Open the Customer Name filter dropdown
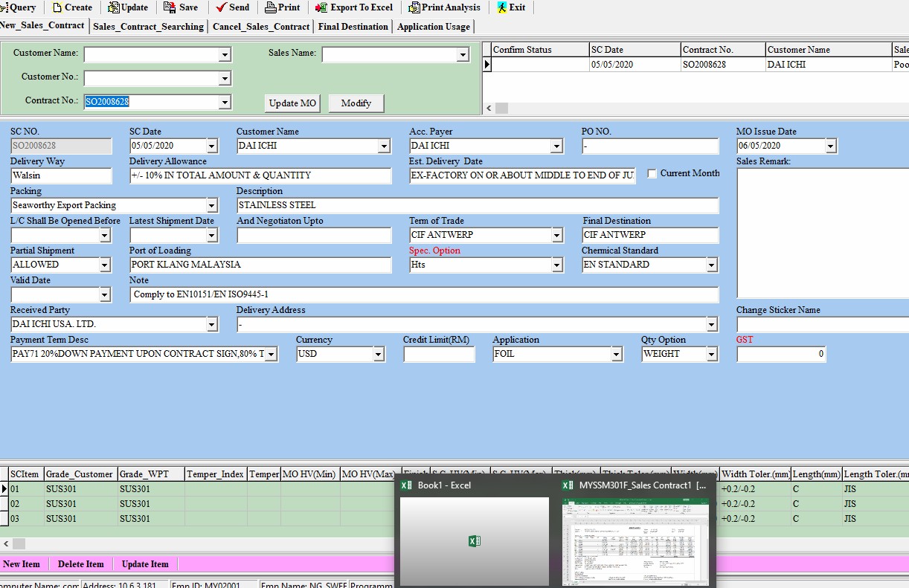The height and width of the screenshot is (588, 909). (225, 55)
